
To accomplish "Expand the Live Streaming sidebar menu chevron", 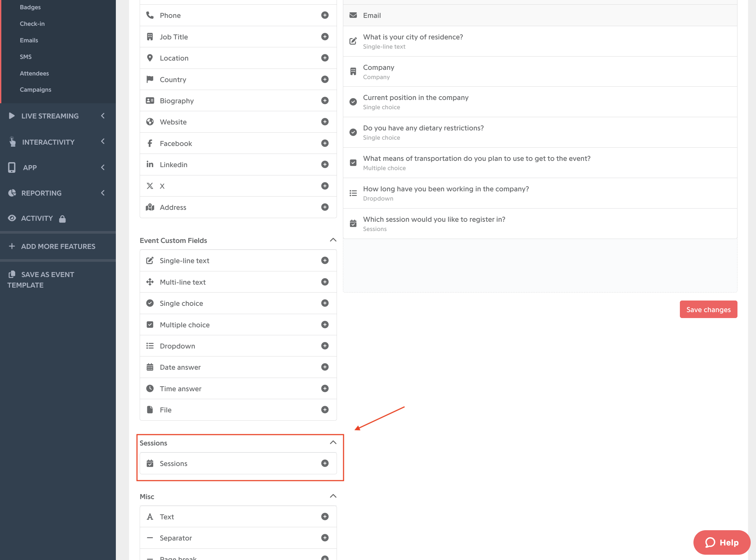I will pos(103,116).
